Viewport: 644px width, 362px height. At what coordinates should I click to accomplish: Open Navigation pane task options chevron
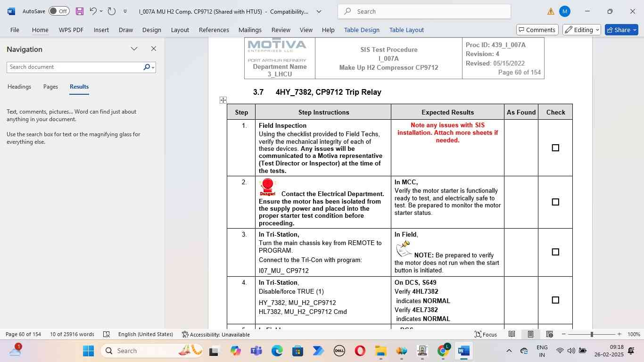(x=134, y=49)
